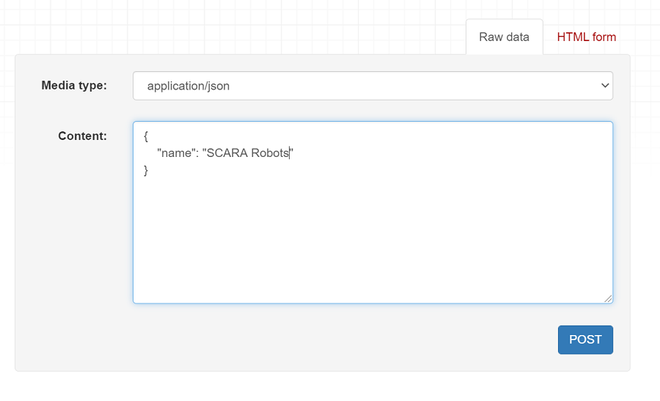Click the application/json text in selector
This screenshot has width=660, height=401.
(188, 86)
